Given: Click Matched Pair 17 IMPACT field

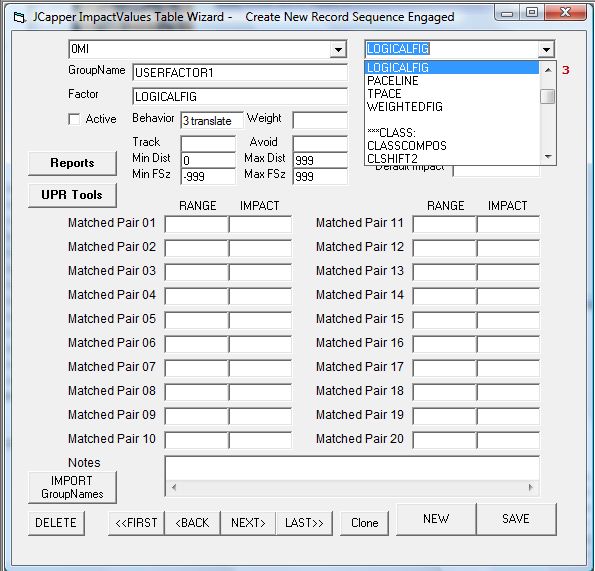Looking at the screenshot, I should click(508, 368).
